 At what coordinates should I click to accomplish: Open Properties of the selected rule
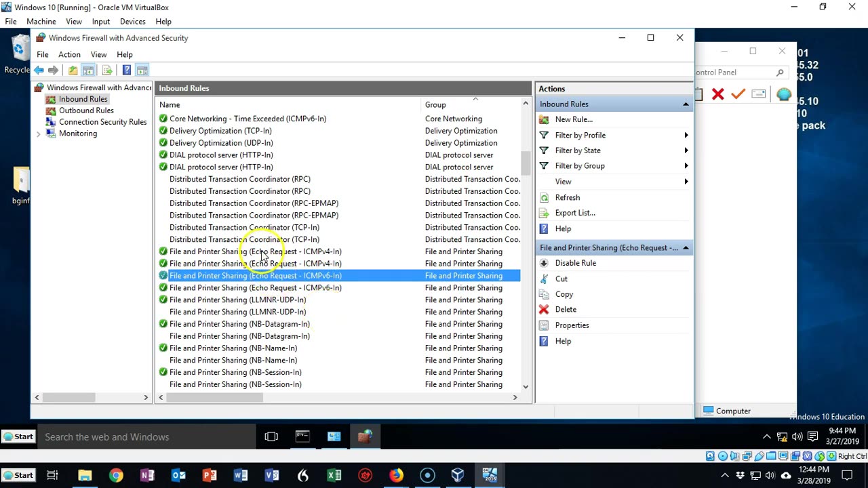click(x=572, y=325)
